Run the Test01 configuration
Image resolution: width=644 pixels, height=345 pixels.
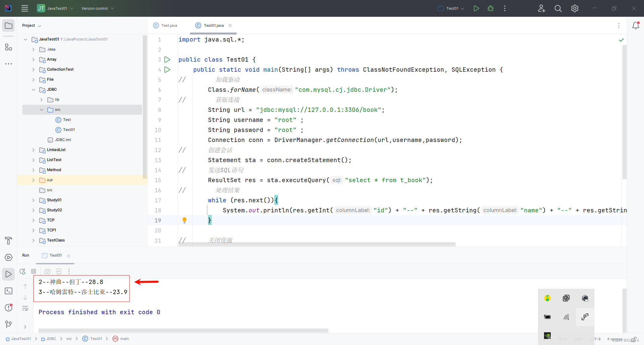tap(476, 8)
